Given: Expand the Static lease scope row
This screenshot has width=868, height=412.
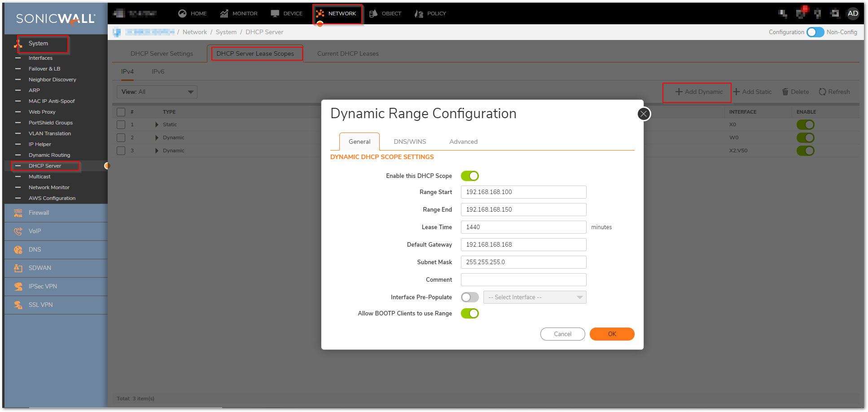Looking at the screenshot, I should pos(157,125).
